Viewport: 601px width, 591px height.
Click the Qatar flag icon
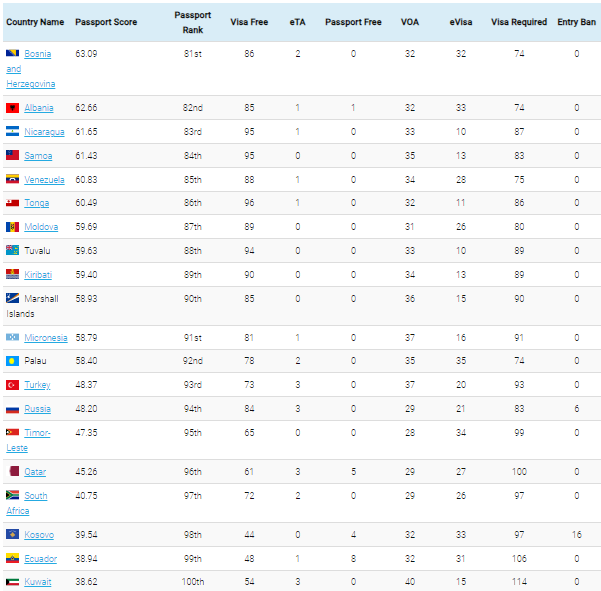coord(14,471)
